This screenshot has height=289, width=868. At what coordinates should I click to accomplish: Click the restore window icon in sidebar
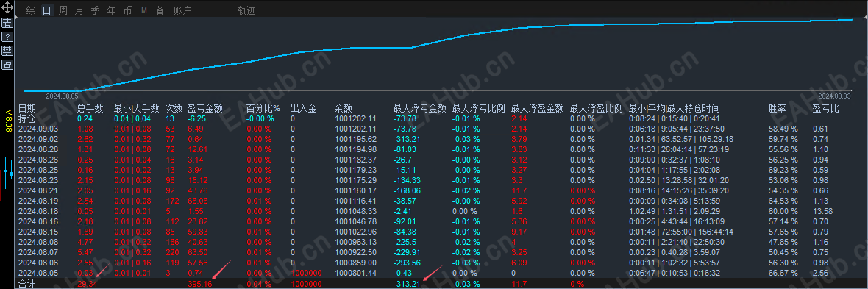click(7, 65)
